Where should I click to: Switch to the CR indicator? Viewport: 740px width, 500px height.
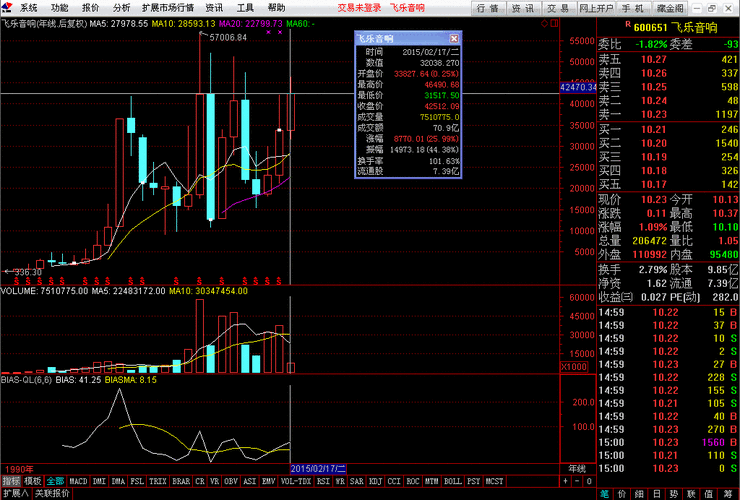click(200, 481)
